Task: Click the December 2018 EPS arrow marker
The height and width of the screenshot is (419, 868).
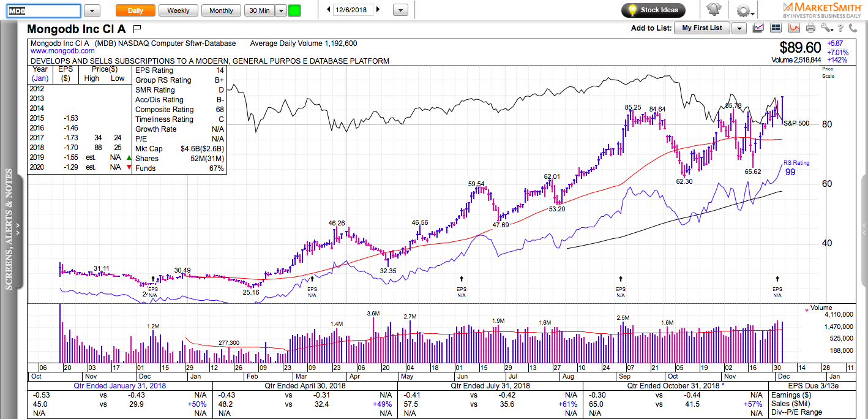Action: pyautogui.click(x=777, y=279)
